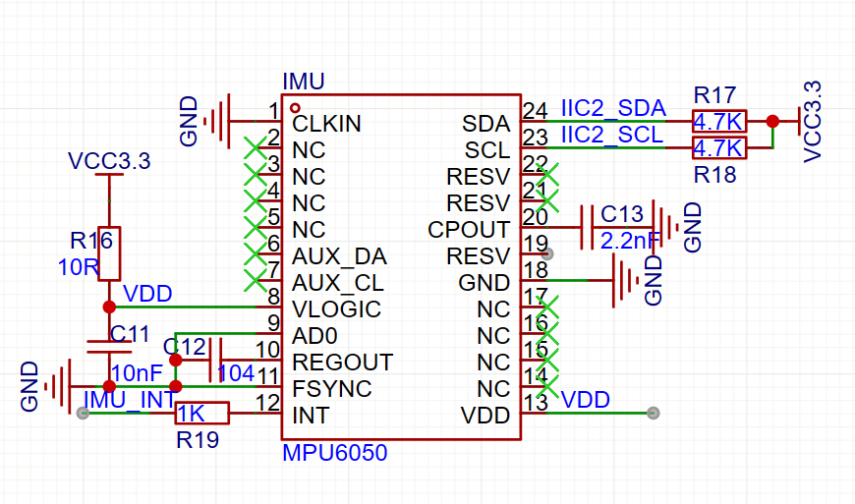
Task: Click the AUX_DA pin name
Action: point(339,256)
